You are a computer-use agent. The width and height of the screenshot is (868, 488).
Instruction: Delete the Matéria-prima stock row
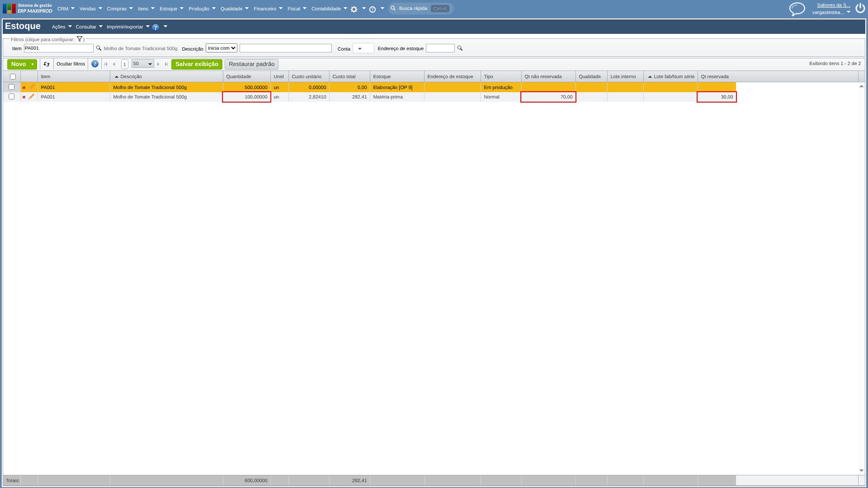click(x=24, y=97)
